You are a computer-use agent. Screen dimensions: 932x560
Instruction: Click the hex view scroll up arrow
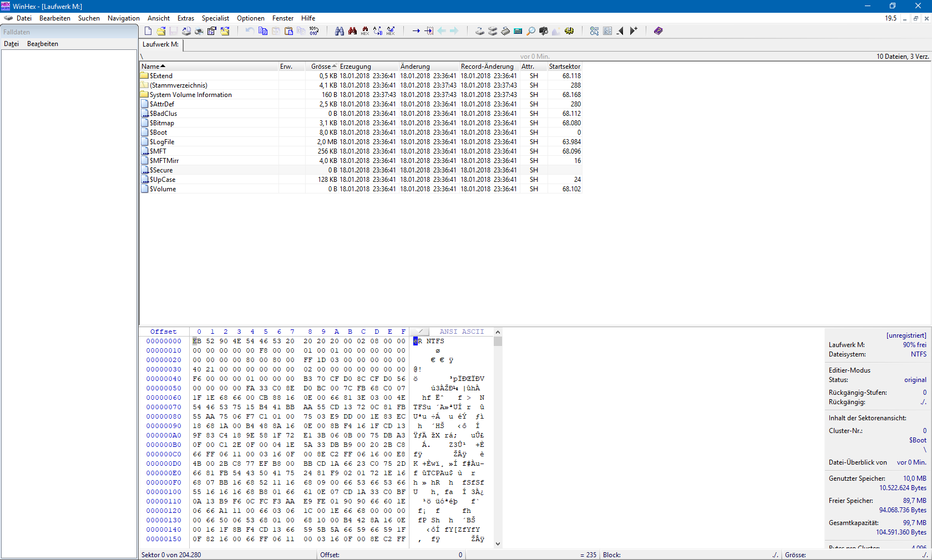tap(498, 332)
